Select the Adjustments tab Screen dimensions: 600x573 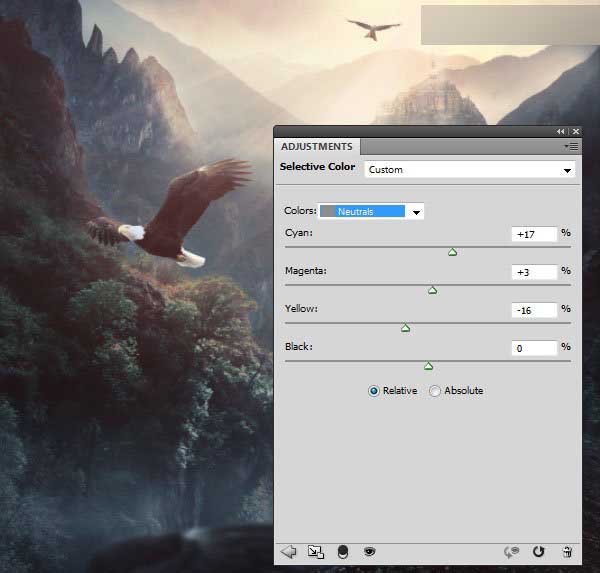pyautogui.click(x=317, y=147)
